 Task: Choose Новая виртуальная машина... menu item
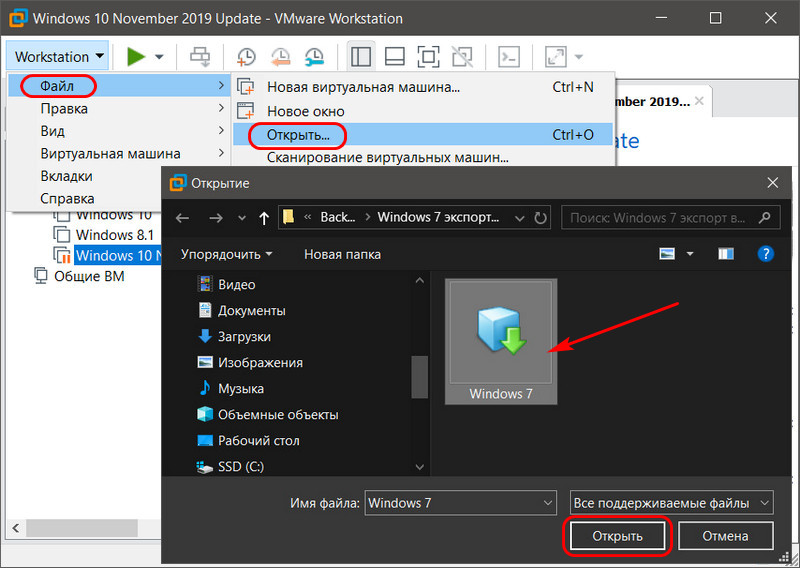(x=422, y=87)
